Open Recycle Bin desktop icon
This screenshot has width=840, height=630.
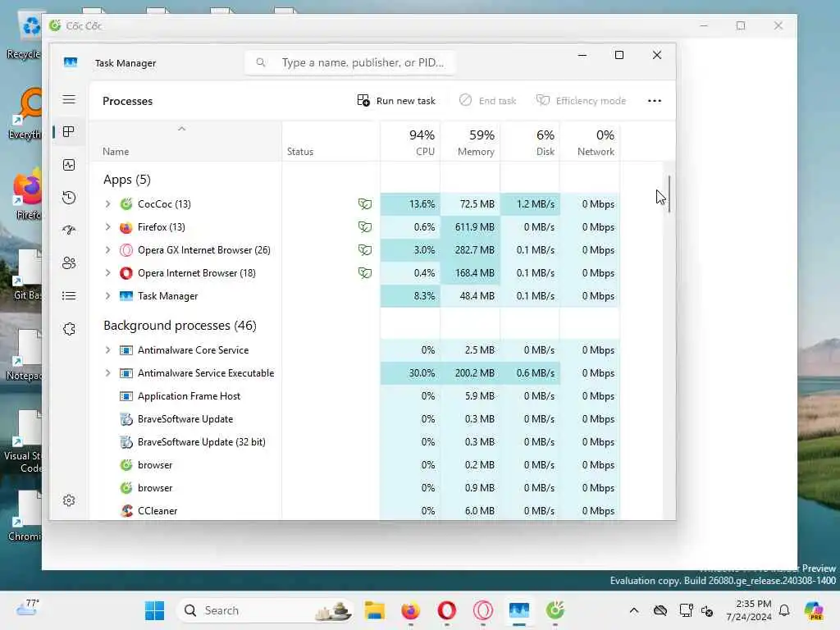(25, 34)
